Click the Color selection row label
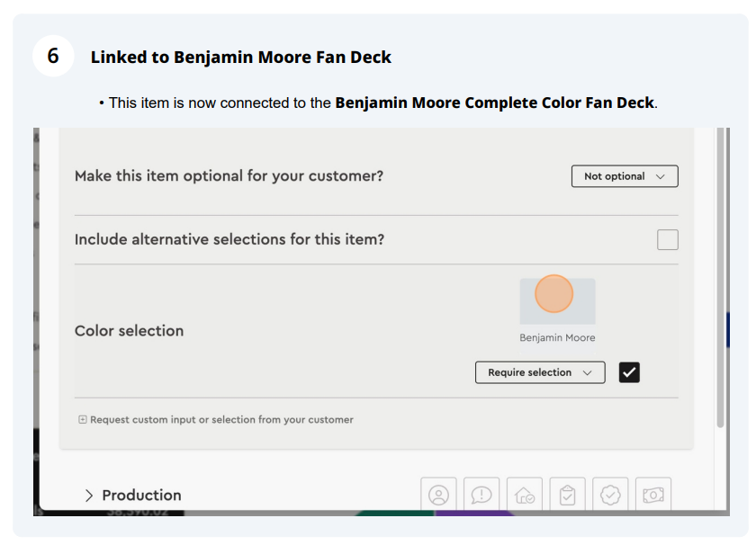 tap(130, 331)
